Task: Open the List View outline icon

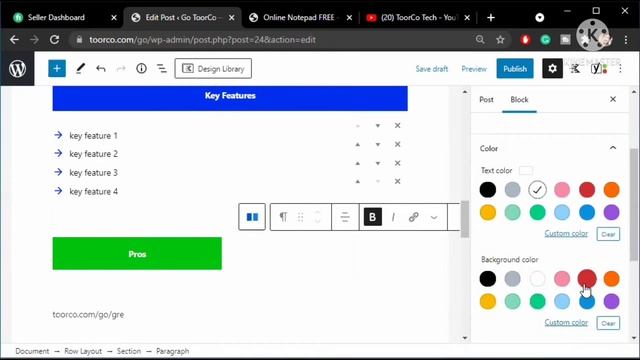Action: [x=162, y=69]
